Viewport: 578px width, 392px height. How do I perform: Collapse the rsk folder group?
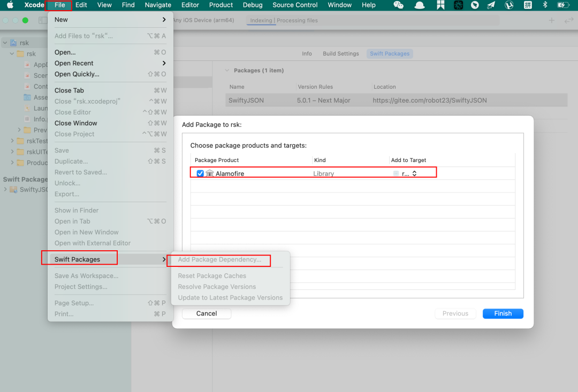point(12,54)
